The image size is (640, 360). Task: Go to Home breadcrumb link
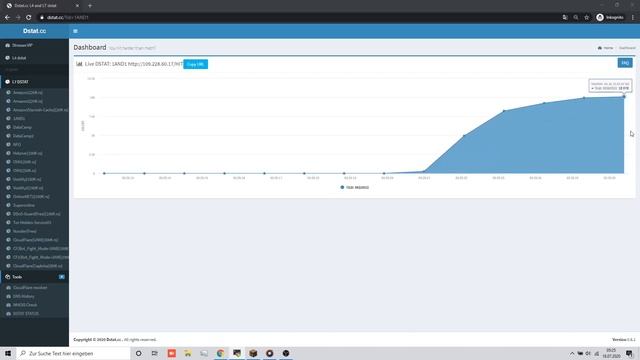(x=606, y=48)
